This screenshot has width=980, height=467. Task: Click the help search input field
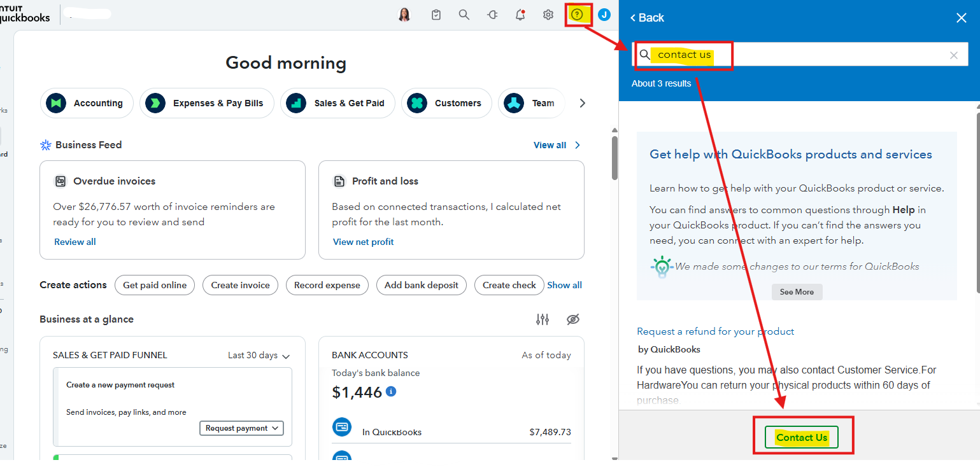coord(828,55)
